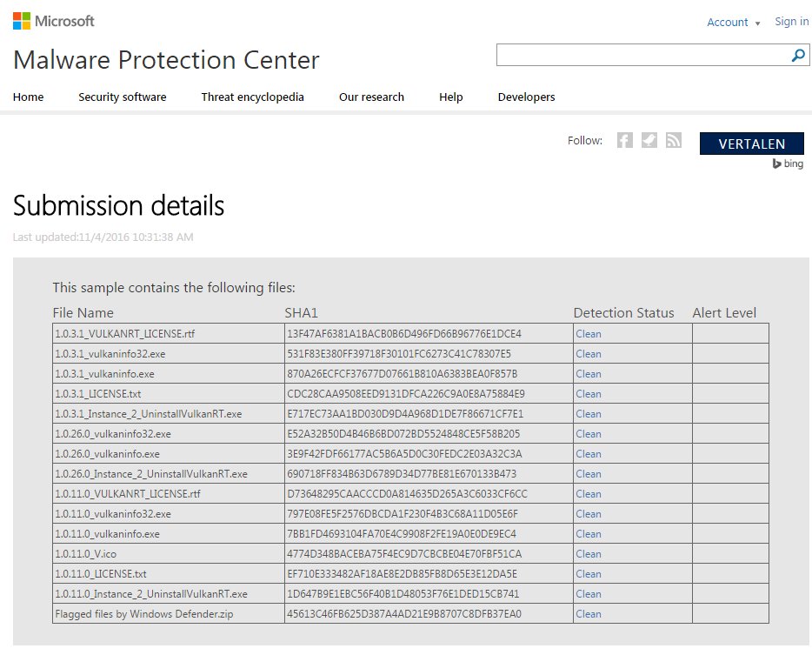Click the Microsoft logo
812x655 pixels.
[53, 21]
